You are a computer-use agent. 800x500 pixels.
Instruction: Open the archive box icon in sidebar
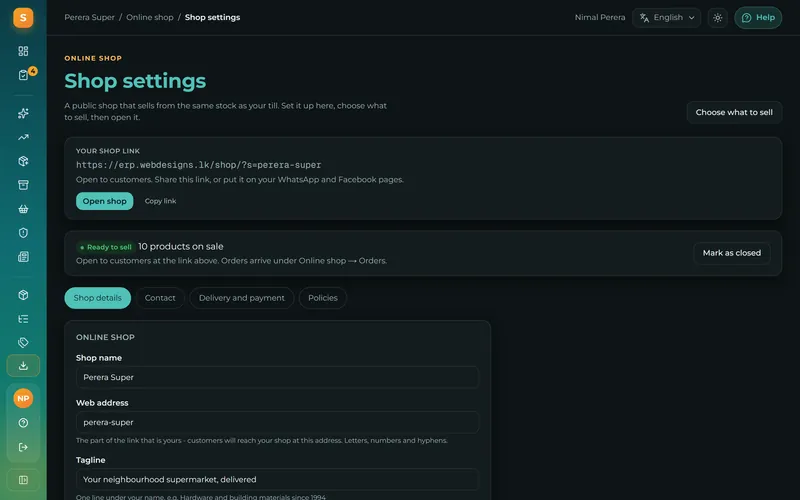(x=23, y=185)
